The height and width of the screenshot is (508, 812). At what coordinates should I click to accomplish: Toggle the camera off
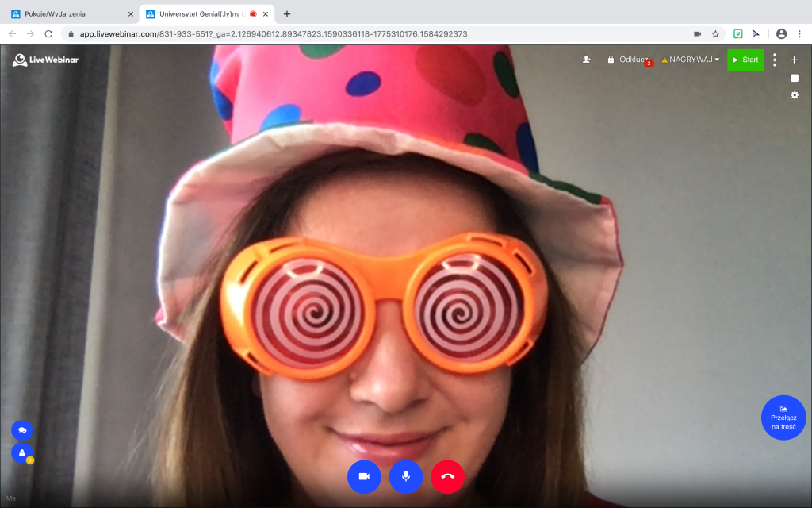pyautogui.click(x=364, y=476)
